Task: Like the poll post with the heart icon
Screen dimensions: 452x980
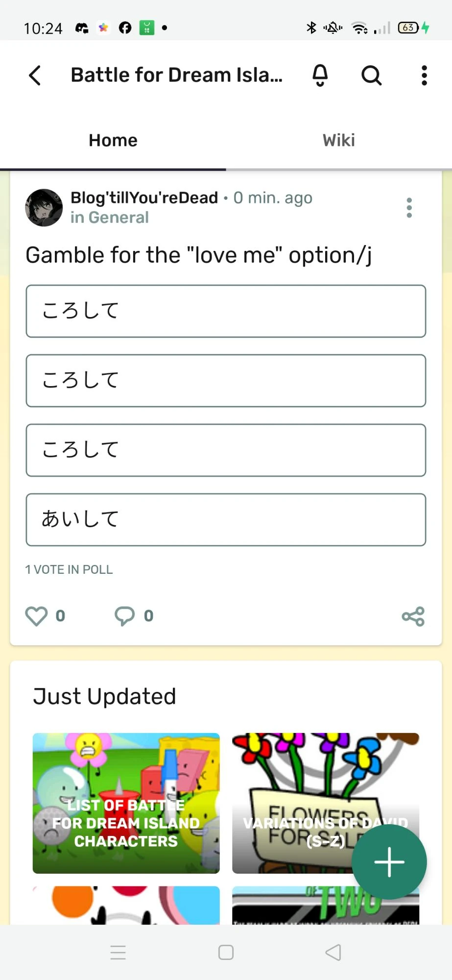Action: coord(36,616)
